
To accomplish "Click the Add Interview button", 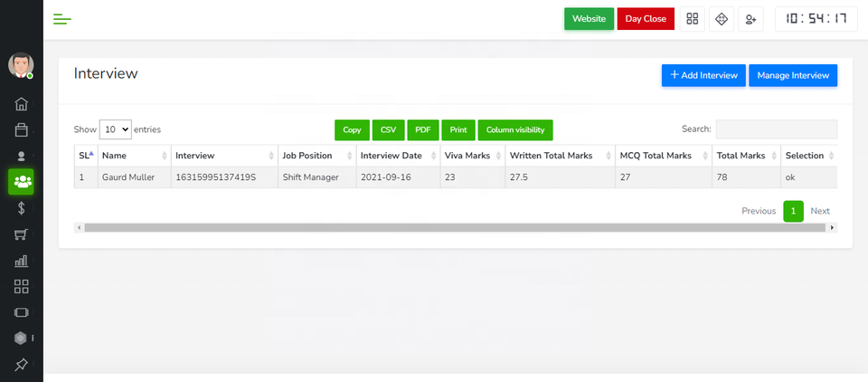I will (x=703, y=75).
